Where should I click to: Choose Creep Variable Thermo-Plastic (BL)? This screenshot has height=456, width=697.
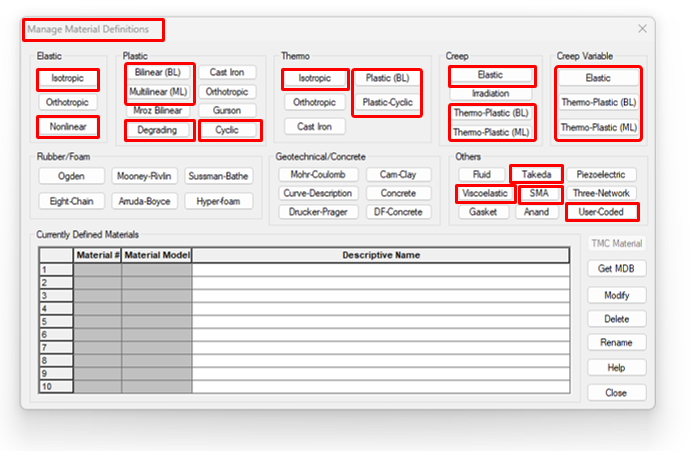(598, 103)
